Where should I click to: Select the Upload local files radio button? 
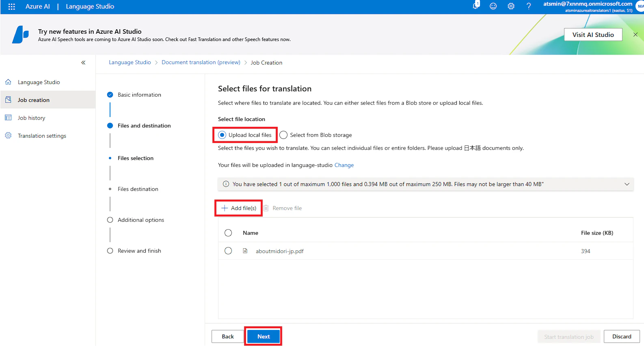pos(222,135)
